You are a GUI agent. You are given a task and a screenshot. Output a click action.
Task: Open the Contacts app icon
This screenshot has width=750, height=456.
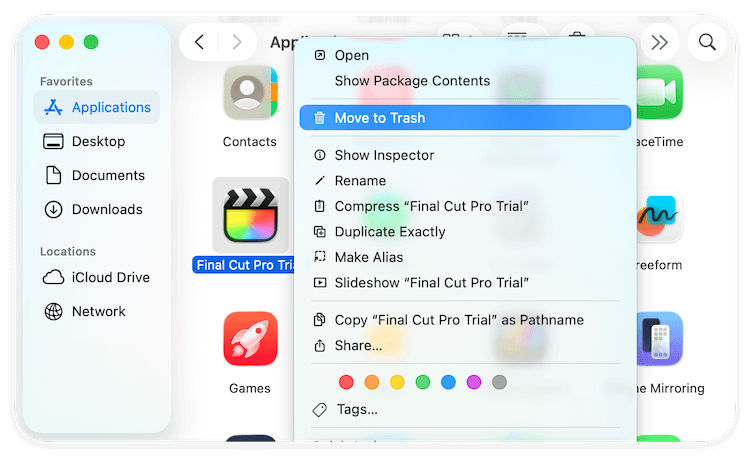[x=250, y=93]
